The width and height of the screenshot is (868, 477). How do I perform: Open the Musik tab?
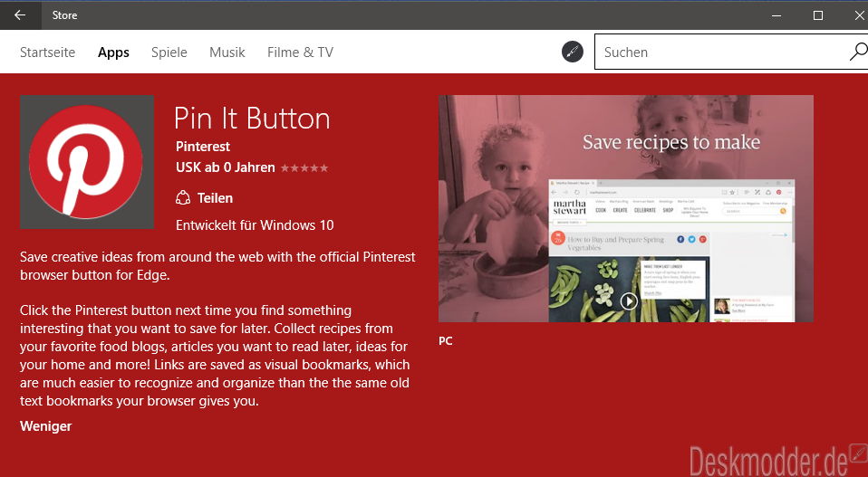point(227,52)
